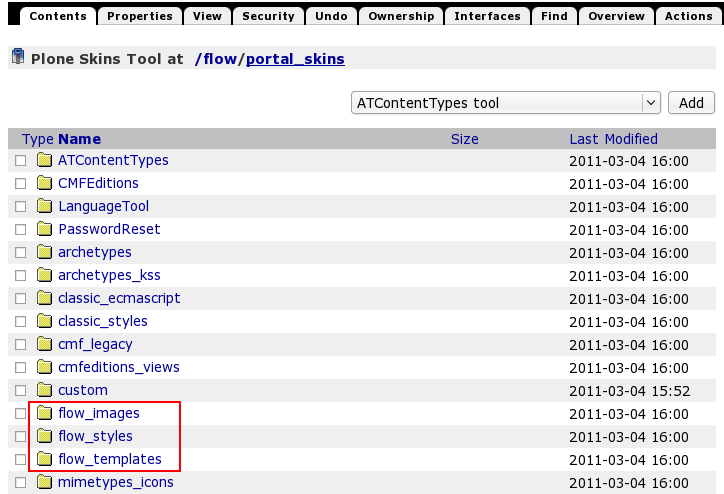Switch to the Properties tab
The height and width of the screenshot is (494, 724).
[140, 16]
